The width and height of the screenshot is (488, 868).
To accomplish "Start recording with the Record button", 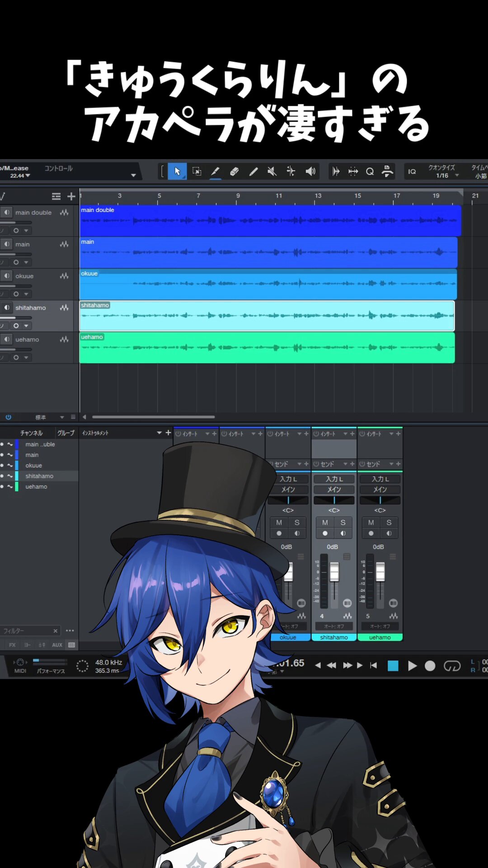I will pos(430,665).
